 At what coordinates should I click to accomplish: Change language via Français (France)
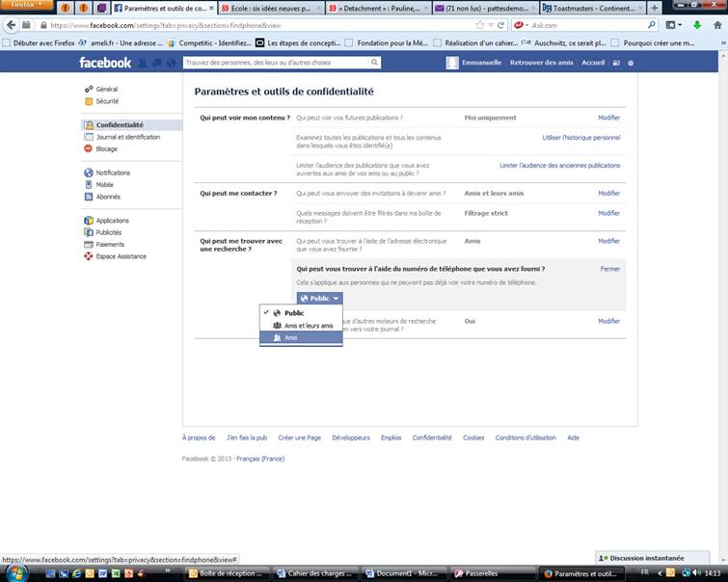click(260, 459)
